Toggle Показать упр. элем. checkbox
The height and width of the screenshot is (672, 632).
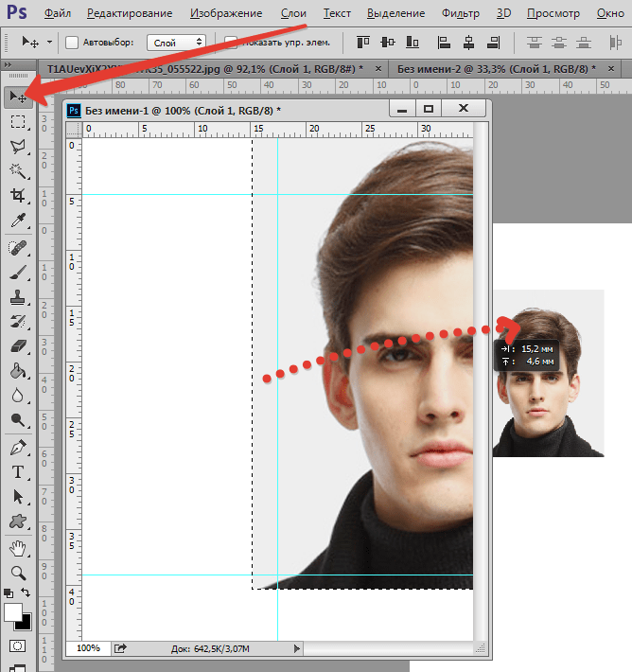tap(231, 43)
